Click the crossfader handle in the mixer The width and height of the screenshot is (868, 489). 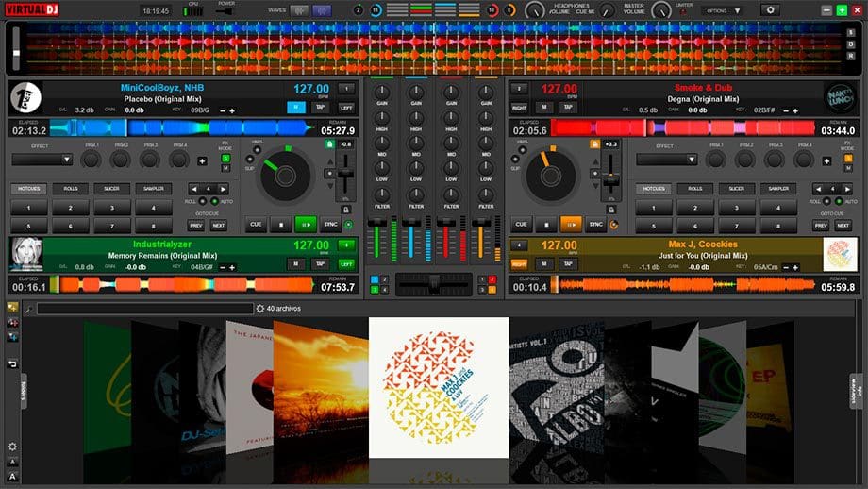point(434,282)
